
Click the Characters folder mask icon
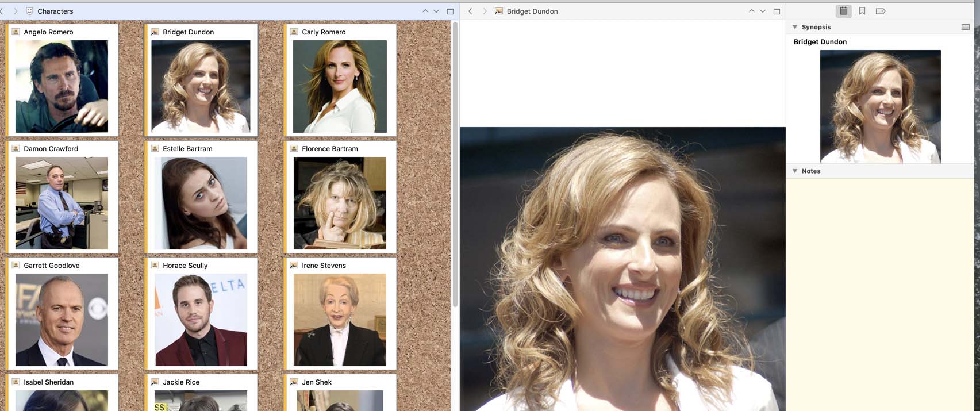(x=30, y=11)
